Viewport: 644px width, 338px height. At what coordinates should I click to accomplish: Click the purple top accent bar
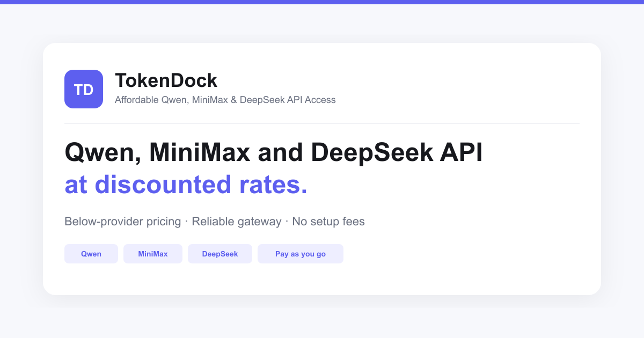click(x=322, y=2)
